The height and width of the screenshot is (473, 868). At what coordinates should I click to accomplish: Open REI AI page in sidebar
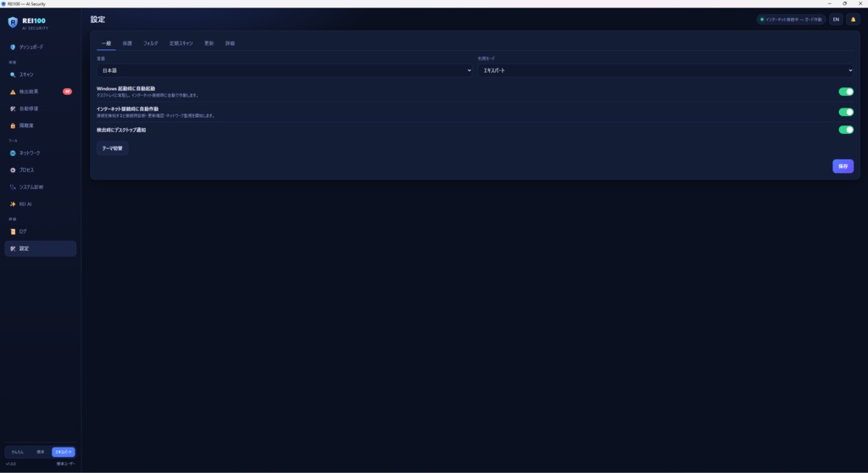tap(41, 204)
